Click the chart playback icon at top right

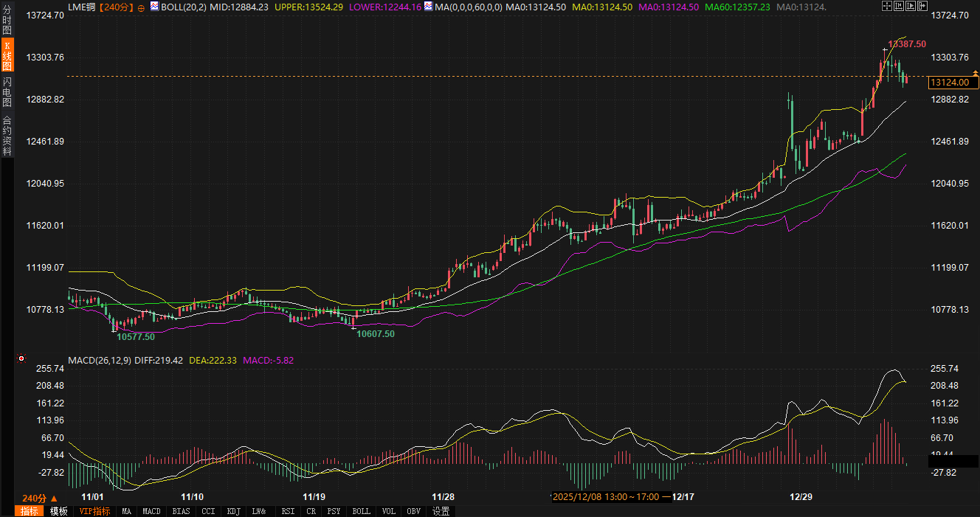[910, 6]
